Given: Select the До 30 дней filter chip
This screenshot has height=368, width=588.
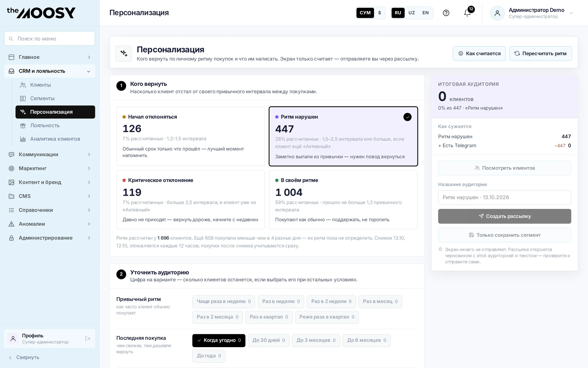Looking at the screenshot, I should 269,340.
